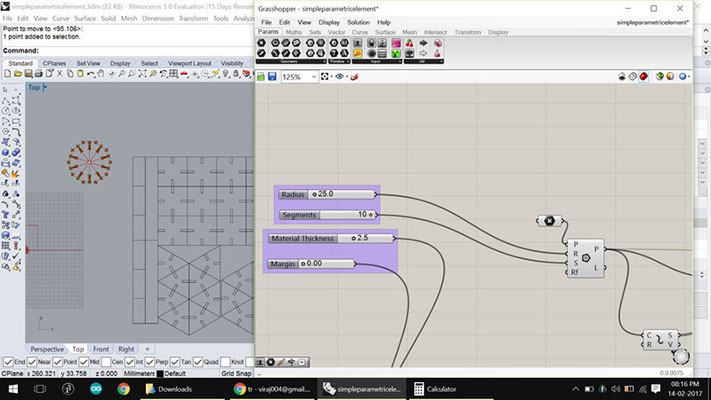Open Grasshopper file icon on canvas toolbar

pyautogui.click(x=261, y=77)
